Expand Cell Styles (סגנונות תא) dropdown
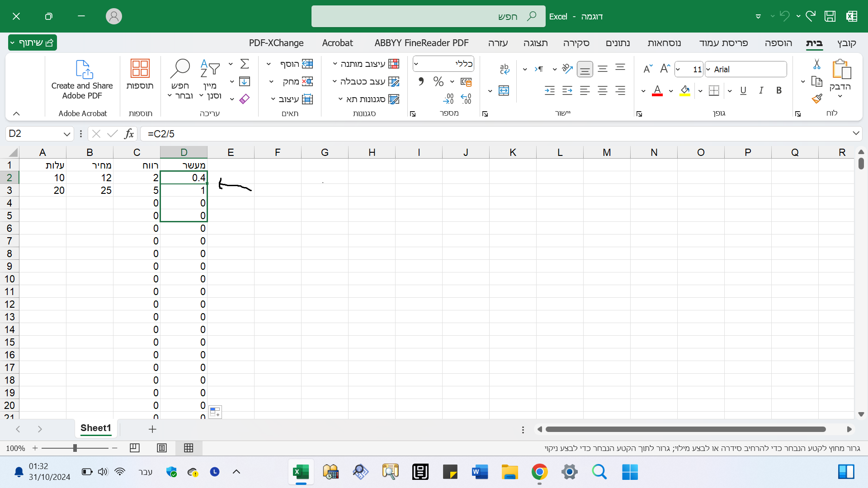868x488 pixels. 340,99
